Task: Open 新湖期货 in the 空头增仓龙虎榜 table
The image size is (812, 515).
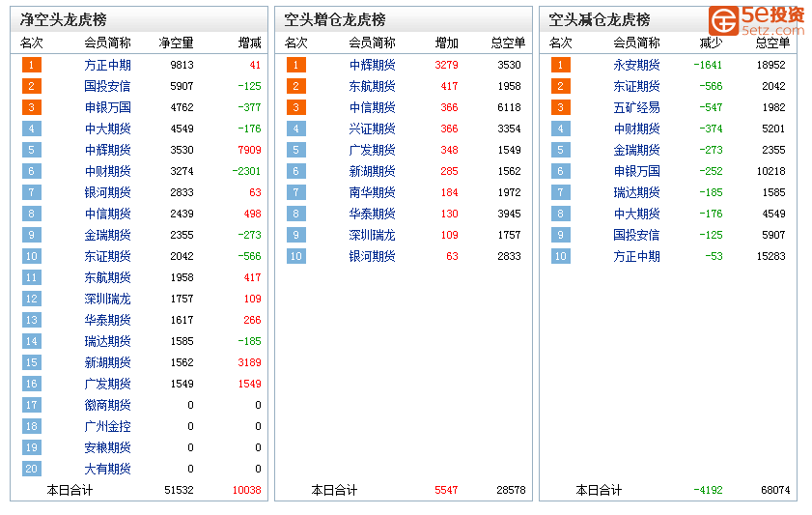Action: (x=373, y=171)
